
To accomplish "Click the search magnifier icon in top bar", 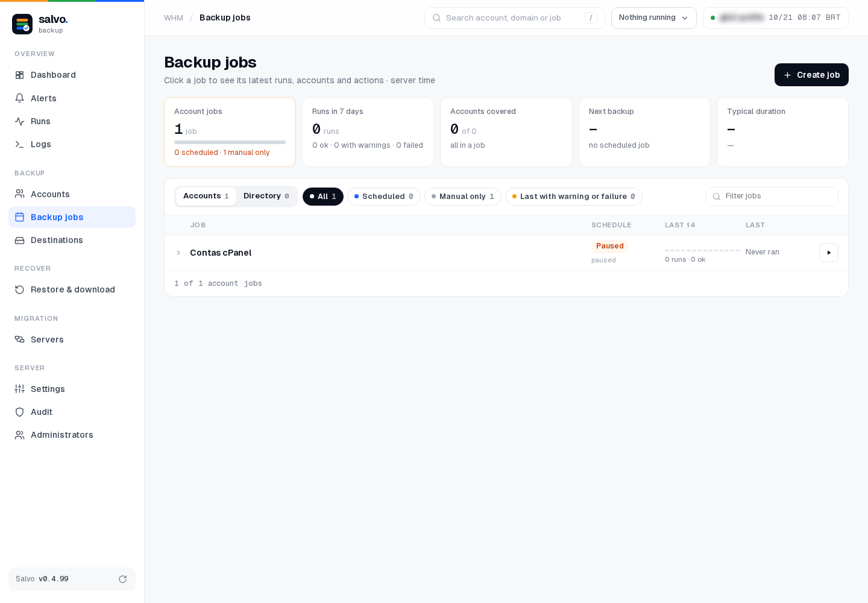I will pyautogui.click(x=437, y=18).
